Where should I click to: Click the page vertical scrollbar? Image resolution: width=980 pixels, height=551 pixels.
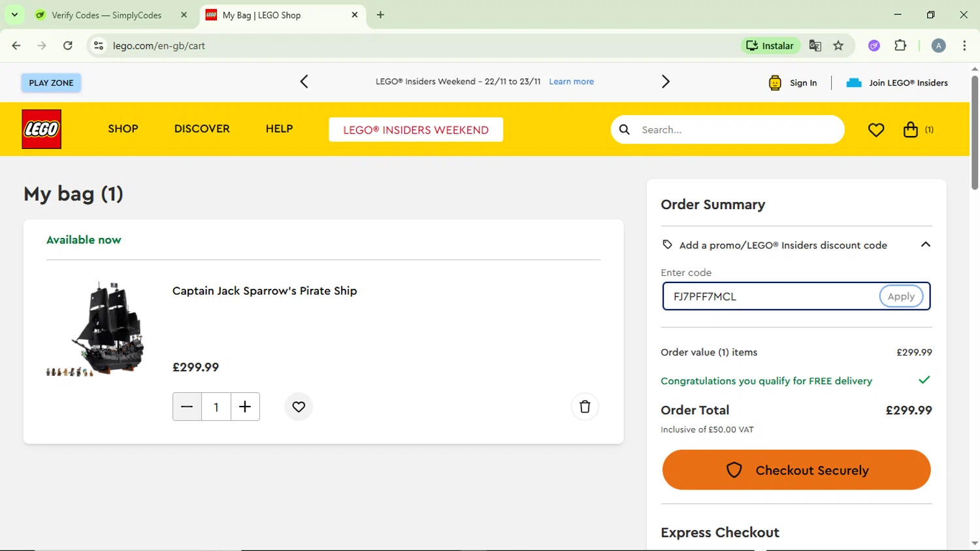click(975, 133)
